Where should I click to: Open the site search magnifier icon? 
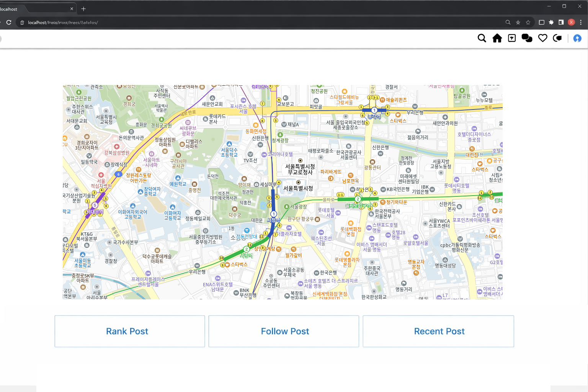coord(482,38)
